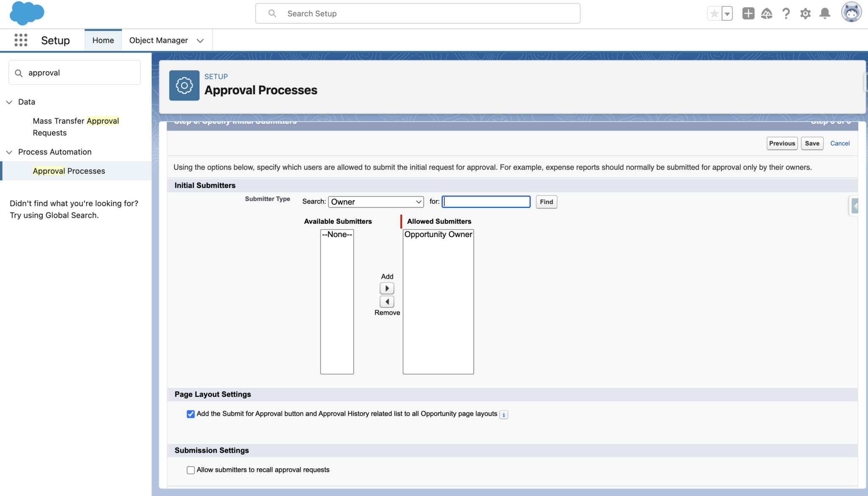This screenshot has width=868, height=496.
Task: Open the App Launcher grid icon
Action: pos(20,40)
